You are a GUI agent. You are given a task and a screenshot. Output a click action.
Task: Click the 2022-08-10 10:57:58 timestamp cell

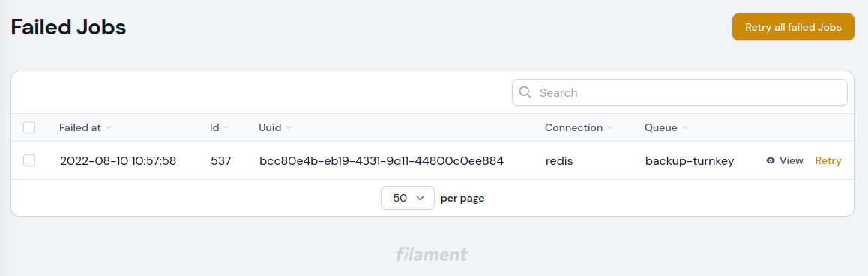[x=118, y=161]
